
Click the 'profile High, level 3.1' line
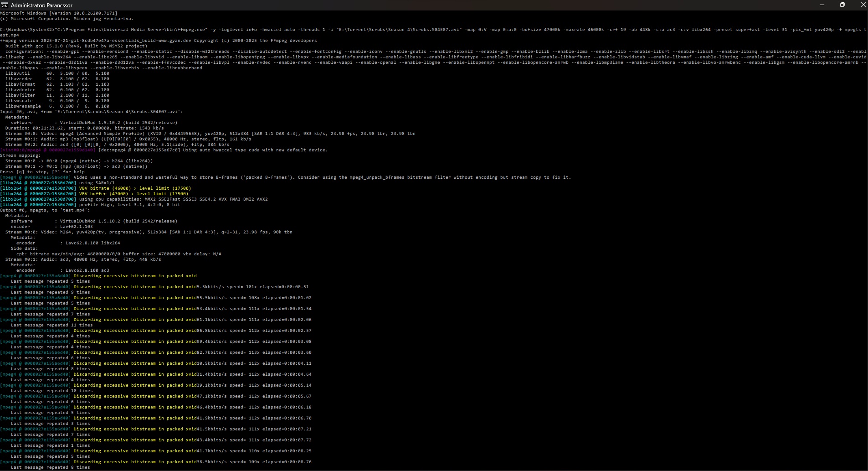(x=90, y=205)
